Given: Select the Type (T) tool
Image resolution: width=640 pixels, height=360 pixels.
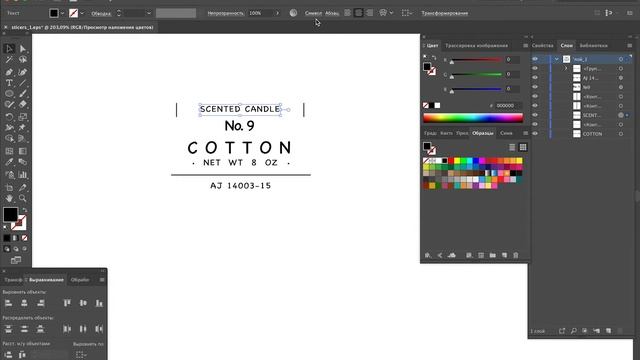Looking at the screenshot, I should [9, 83].
